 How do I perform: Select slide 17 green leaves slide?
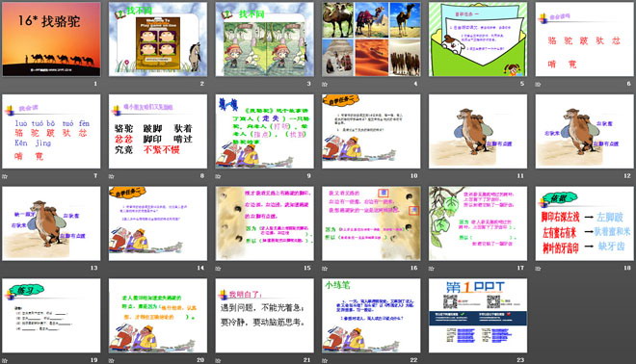coord(478,223)
